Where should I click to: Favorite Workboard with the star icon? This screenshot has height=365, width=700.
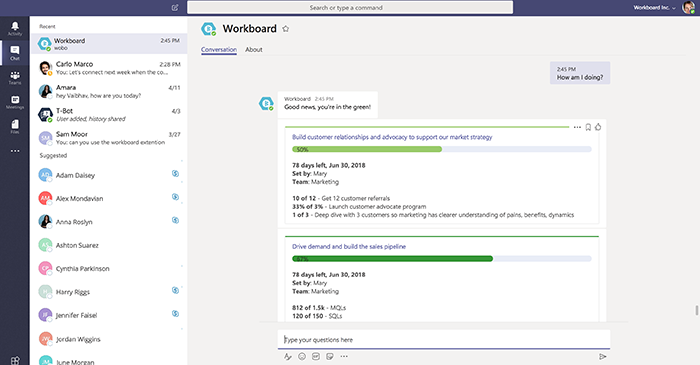tap(286, 29)
